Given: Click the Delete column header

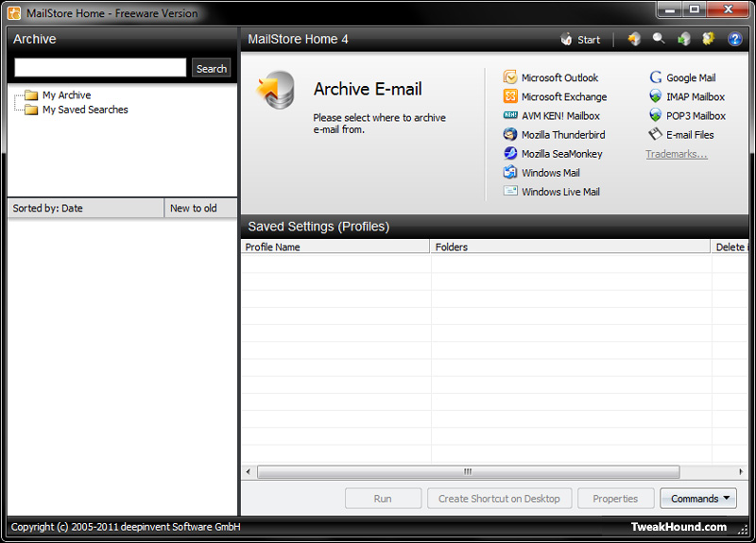Looking at the screenshot, I should [x=730, y=246].
